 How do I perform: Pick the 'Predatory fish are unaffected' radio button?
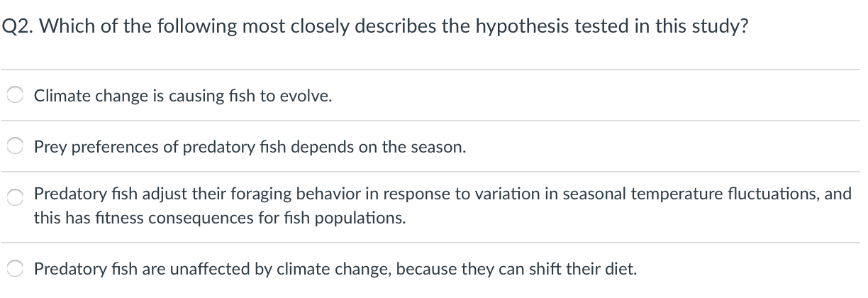(16, 270)
